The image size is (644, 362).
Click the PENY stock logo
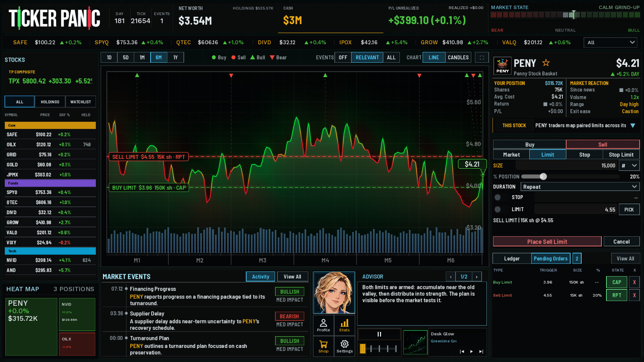click(502, 65)
